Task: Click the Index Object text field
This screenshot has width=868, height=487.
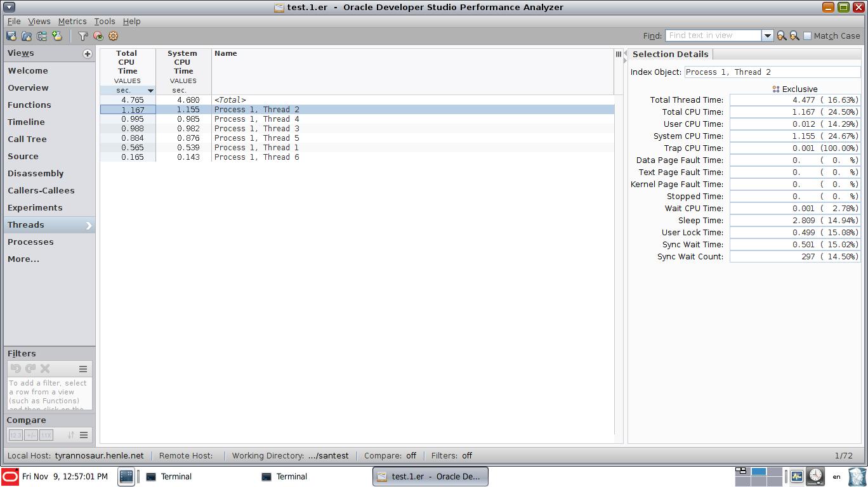Action: click(x=772, y=72)
